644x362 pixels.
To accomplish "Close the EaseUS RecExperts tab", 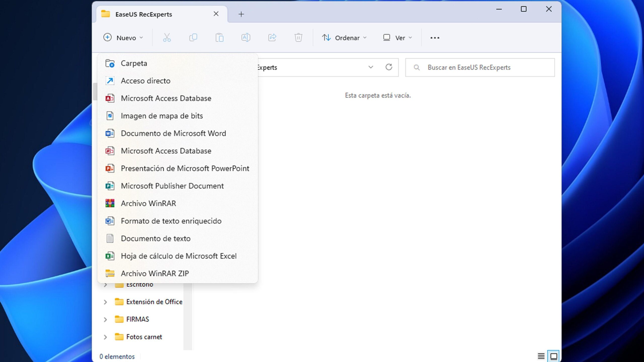I will click(216, 14).
